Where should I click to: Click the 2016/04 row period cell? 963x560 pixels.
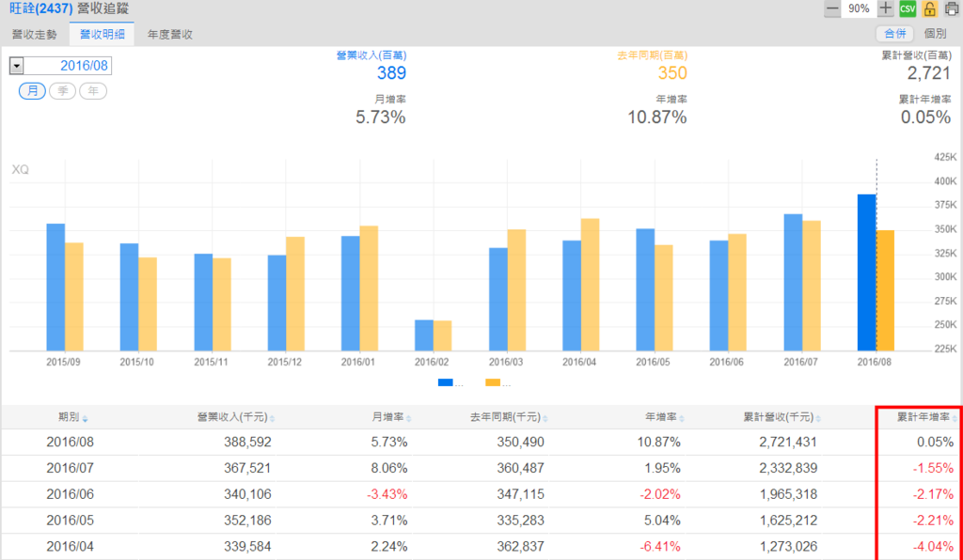click(x=70, y=547)
